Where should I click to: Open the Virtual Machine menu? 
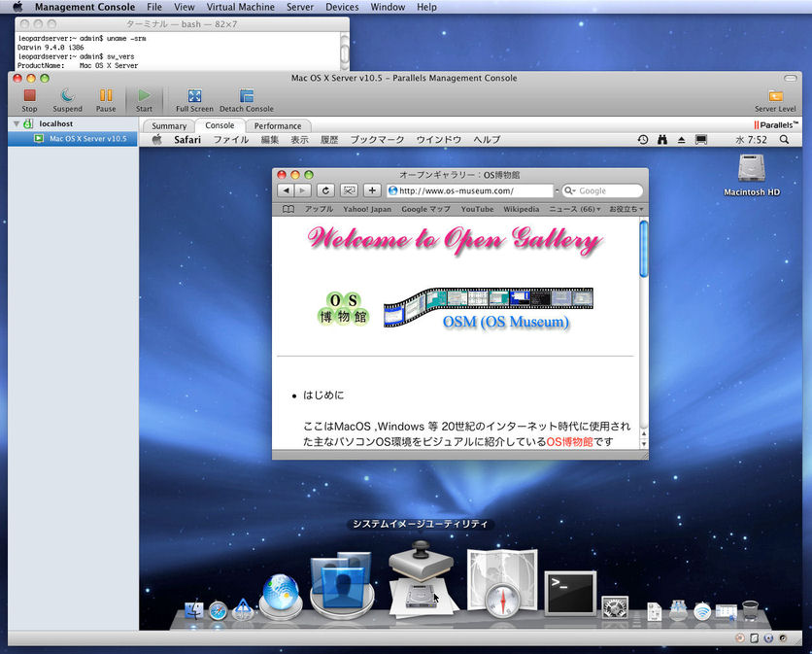[240, 7]
